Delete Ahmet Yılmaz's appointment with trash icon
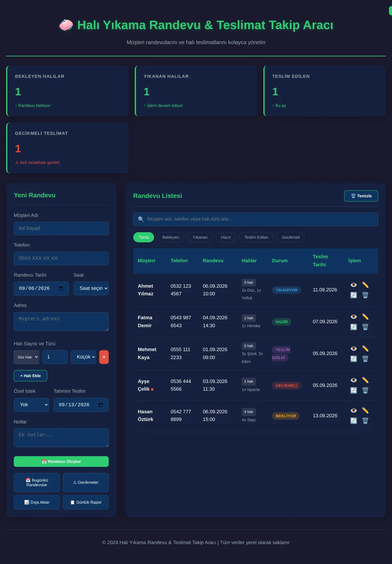Screen dimensions: 392x564 (365, 295)
